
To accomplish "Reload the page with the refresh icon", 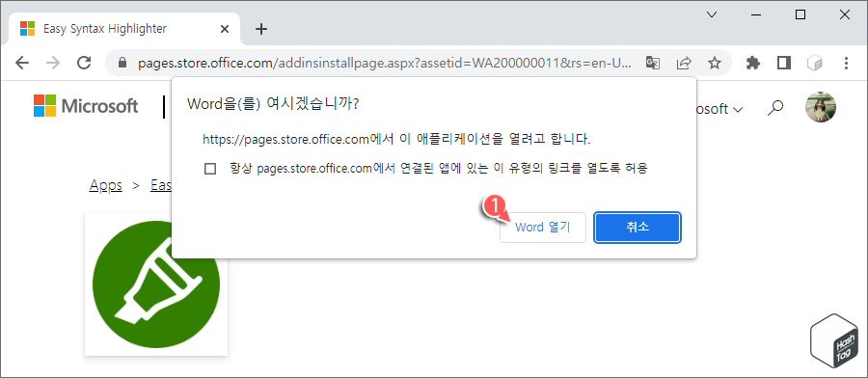I will [84, 63].
